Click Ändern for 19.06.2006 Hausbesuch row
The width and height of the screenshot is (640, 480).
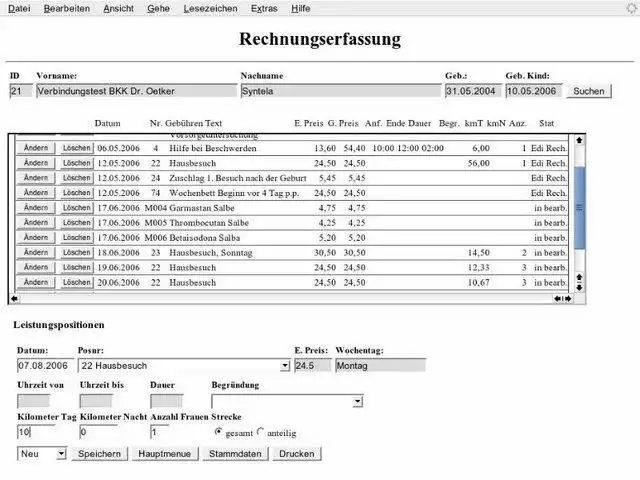[36, 267]
